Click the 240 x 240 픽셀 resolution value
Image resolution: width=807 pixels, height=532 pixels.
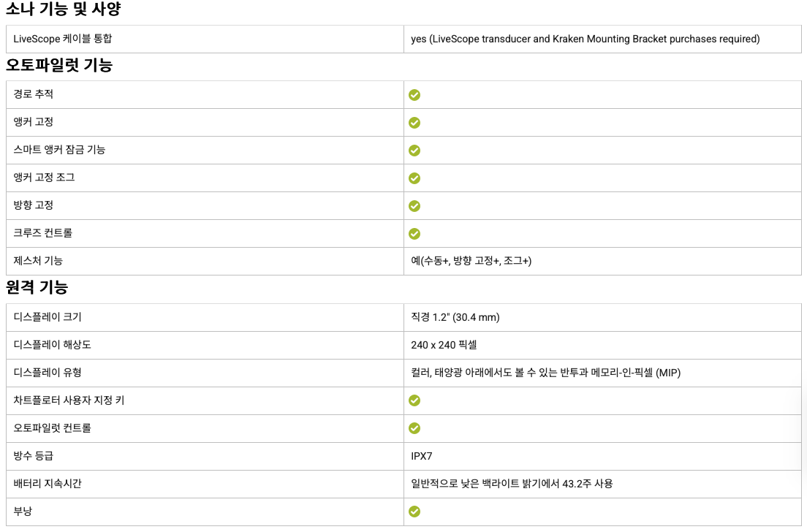444,345
